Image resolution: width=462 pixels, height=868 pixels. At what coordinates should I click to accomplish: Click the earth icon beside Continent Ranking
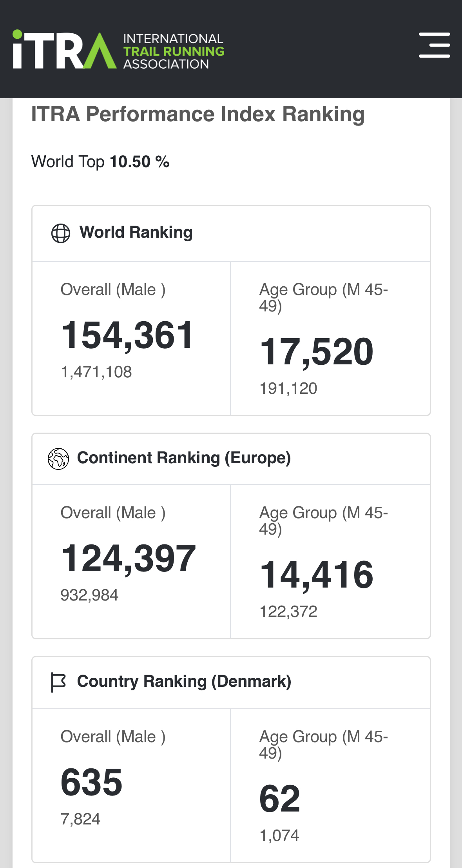point(58,459)
